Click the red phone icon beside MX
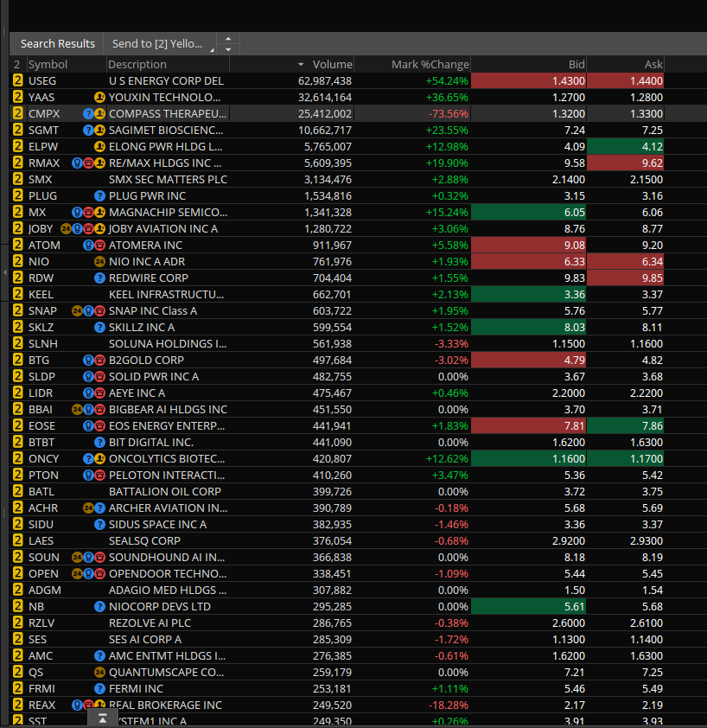 pos(88,212)
